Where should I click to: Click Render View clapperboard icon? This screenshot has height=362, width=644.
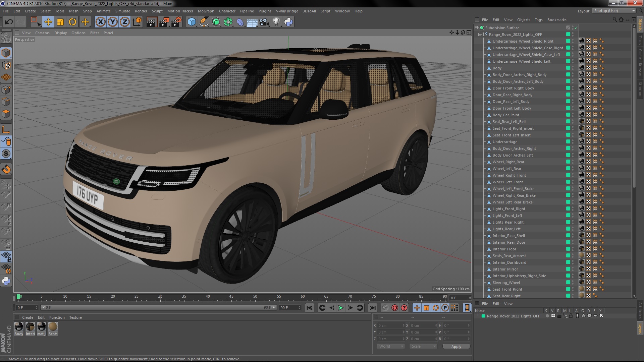point(152,22)
